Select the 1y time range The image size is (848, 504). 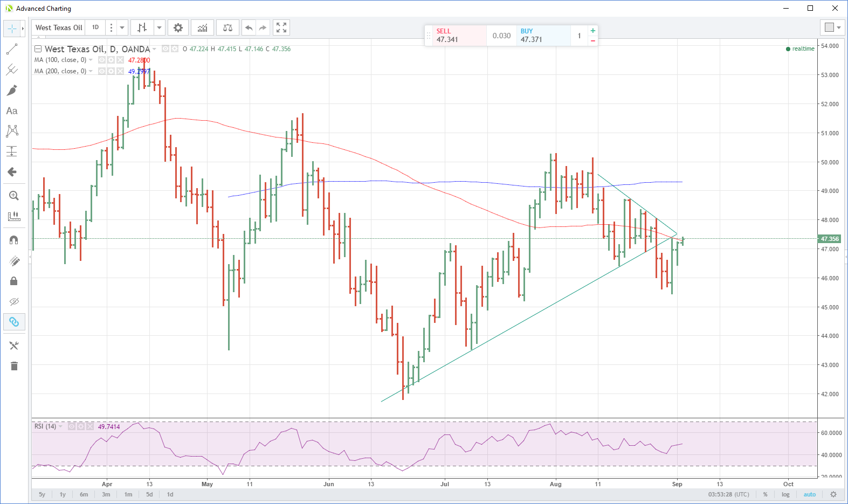click(63, 494)
